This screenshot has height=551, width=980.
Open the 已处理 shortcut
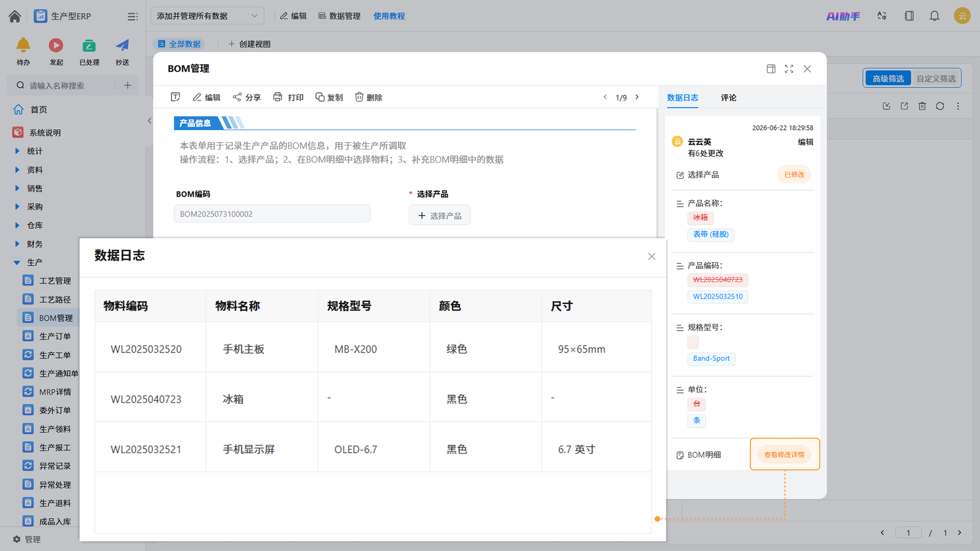coord(89,51)
